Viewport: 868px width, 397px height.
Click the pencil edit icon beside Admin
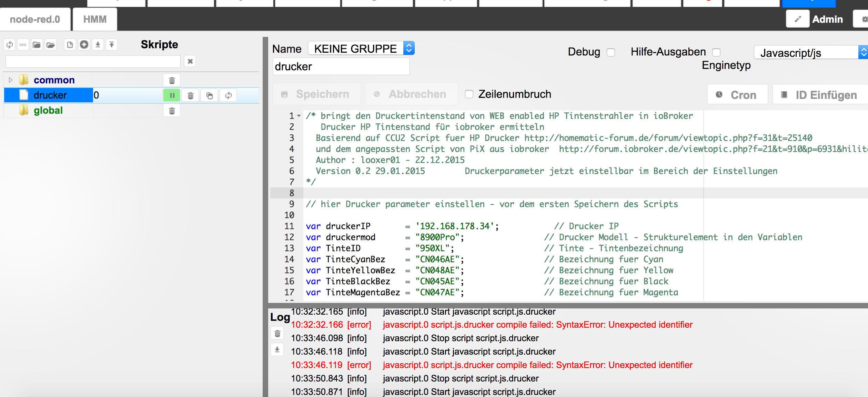(798, 19)
